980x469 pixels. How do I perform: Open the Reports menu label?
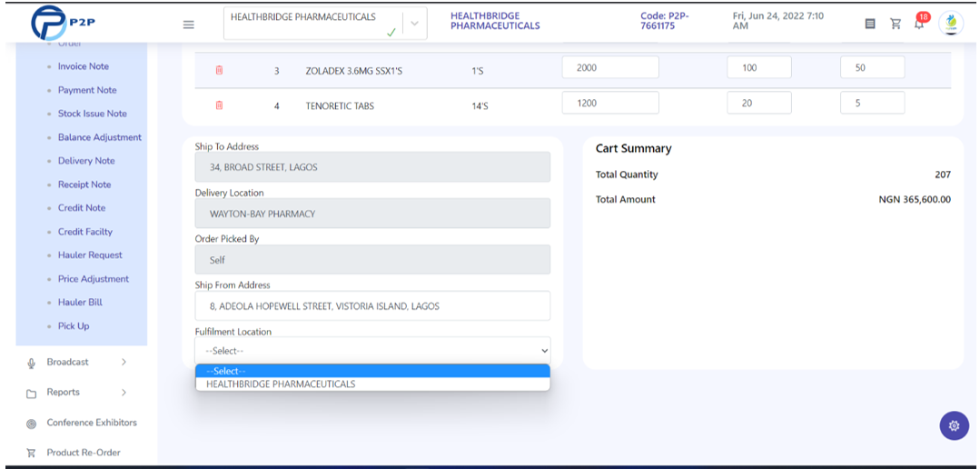point(64,392)
